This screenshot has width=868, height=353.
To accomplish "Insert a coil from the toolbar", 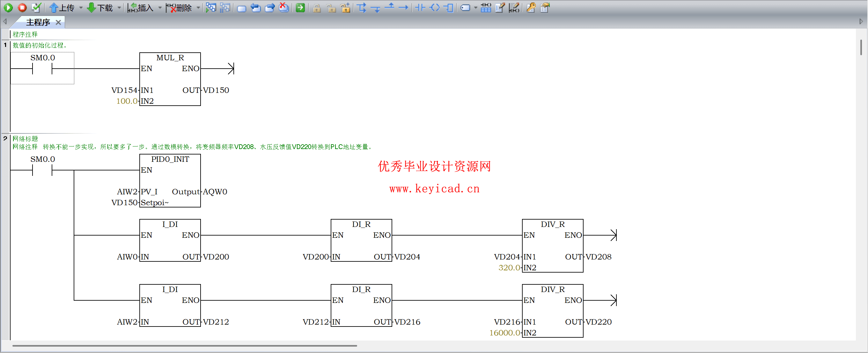I will pos(435,7).
